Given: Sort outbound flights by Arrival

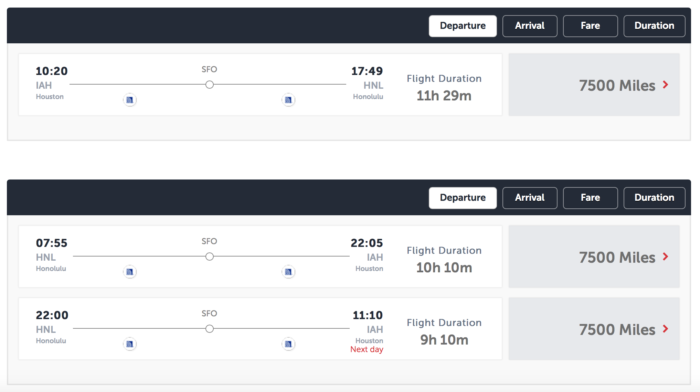Looking at the screenshot, I should point(529,26).
